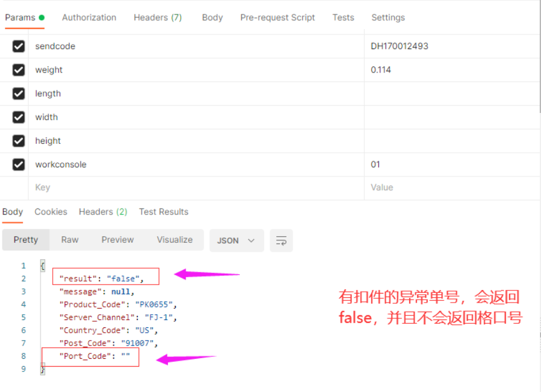The width and height of the screenshot is (541, 392).
Task: Go to the Pre-request Script tab
Action: (x=277, y=18)
